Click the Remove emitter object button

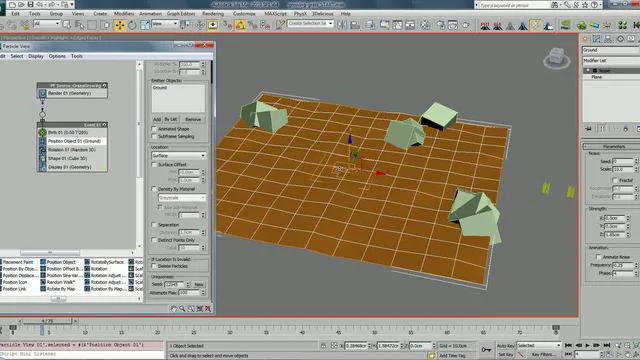(x=193, y=119)
